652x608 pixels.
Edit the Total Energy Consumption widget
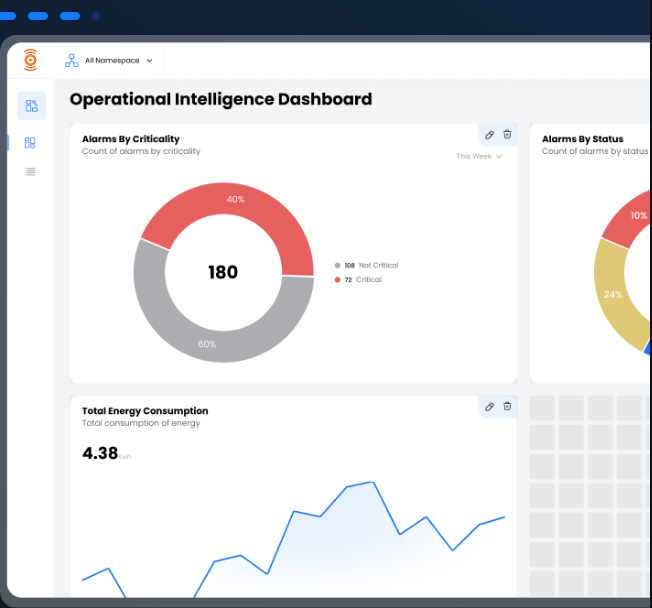(489, 407)
